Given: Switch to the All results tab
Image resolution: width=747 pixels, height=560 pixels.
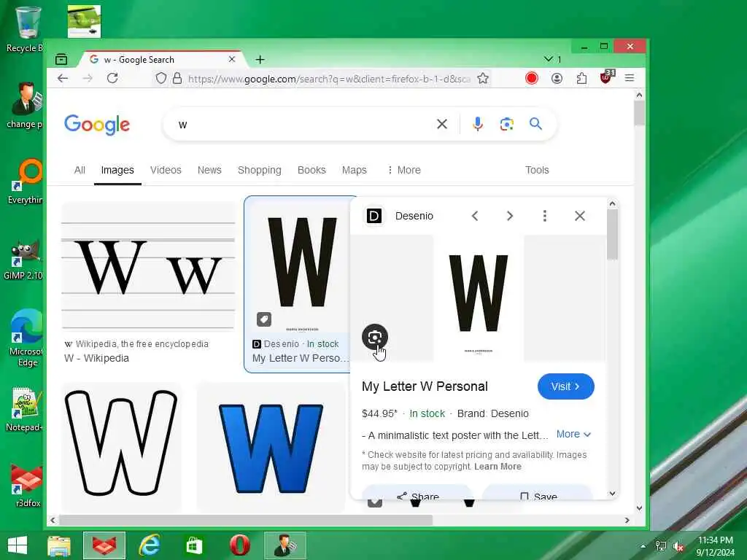Looking at the screenshot, I should (x=80, y=170).
